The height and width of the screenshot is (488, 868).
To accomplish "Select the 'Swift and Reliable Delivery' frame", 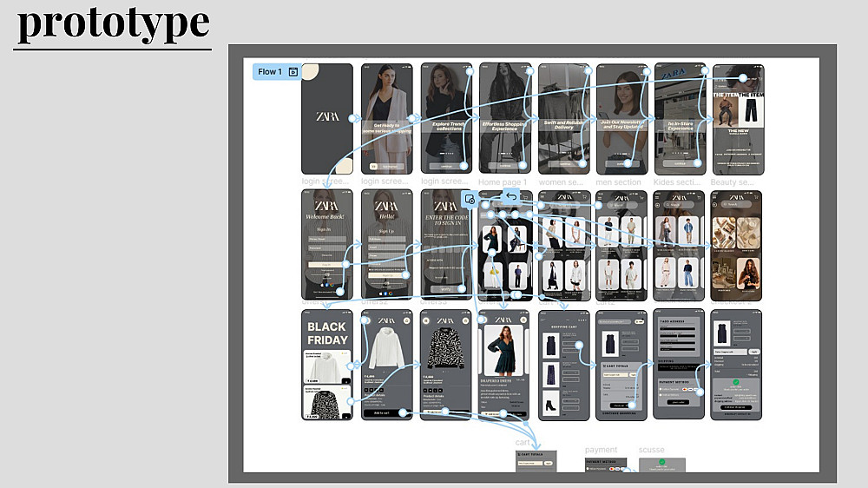I will pyautogui.click(x=564, y=119).
